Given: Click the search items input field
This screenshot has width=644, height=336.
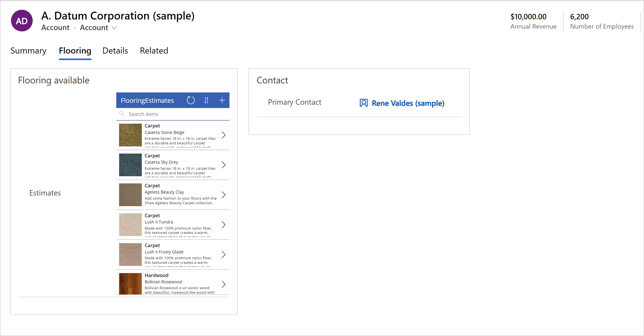Looking at the screenshot, I should click(x=173, y=114).
